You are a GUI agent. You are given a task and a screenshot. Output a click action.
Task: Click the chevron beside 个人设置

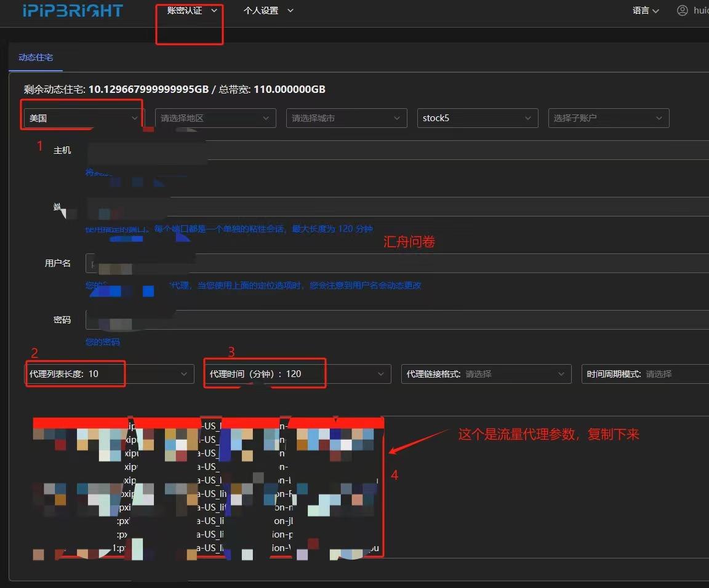pyautogui.click(x=290, y=10)
